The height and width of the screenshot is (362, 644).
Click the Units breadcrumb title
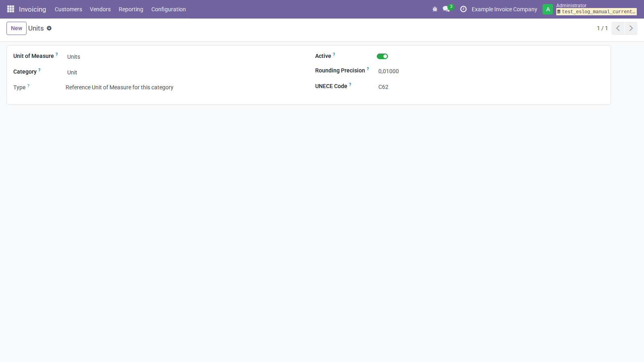[x=36, y=28]
